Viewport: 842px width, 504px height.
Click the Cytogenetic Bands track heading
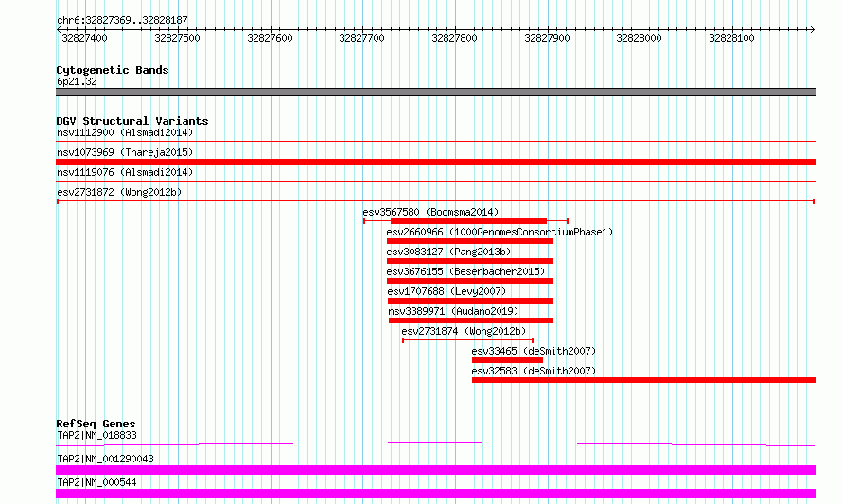pyautogui.click(x=113, y=70)
